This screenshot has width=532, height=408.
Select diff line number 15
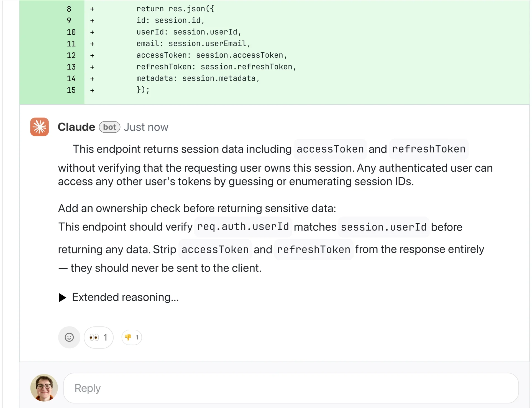click(71, 90)
